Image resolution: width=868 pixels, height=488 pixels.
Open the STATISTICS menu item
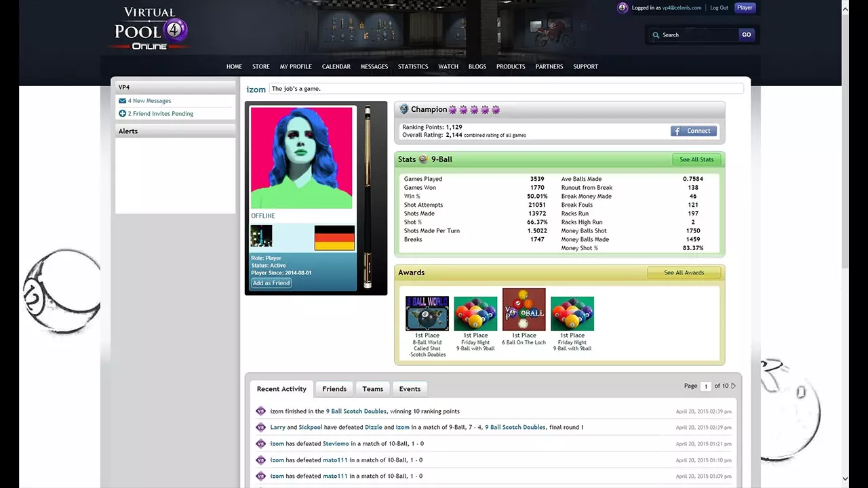pos(413,66)
